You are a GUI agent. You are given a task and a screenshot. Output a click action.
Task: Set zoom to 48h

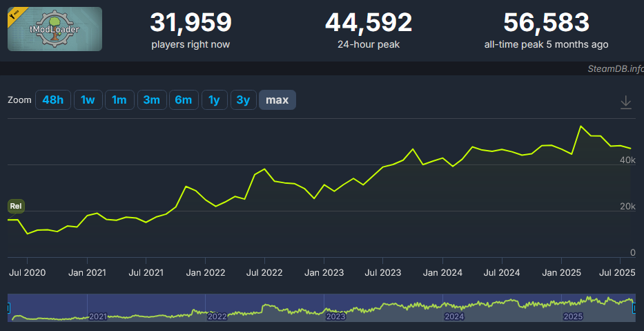53,100
